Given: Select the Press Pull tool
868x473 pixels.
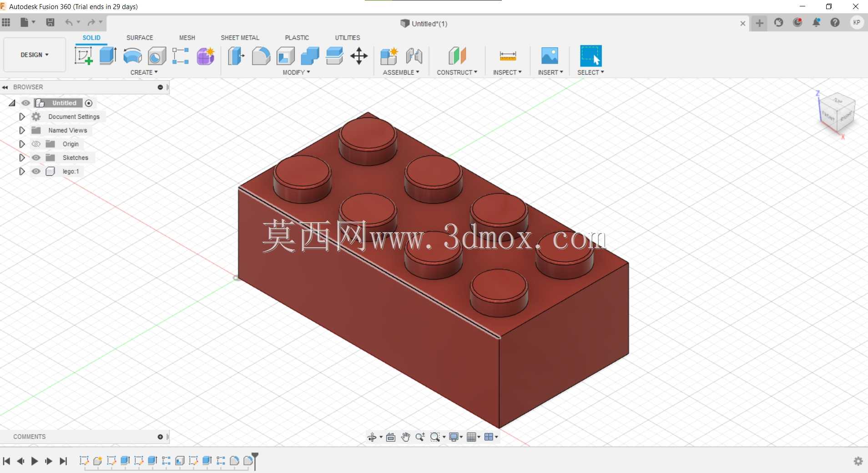Looking at the screenshot, I should coord(236,56).
